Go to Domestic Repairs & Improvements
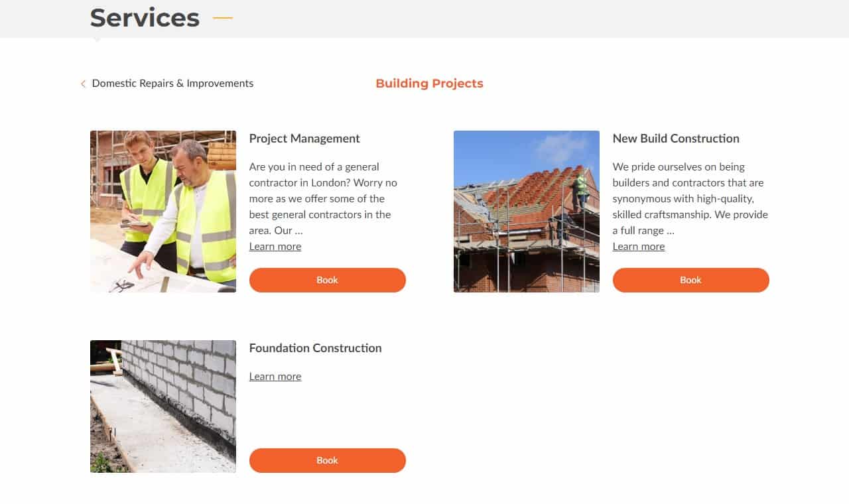 point(172,84)
